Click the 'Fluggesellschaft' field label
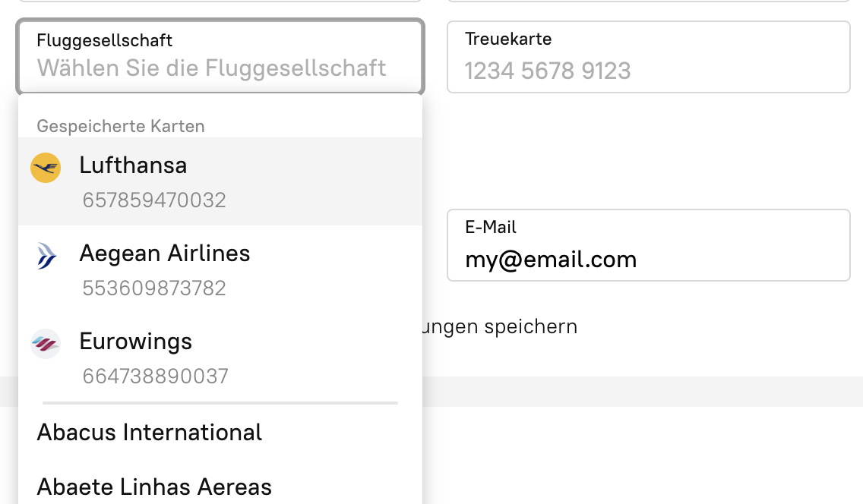Screen dimensions: 863x504 click(x=105, y=40)
